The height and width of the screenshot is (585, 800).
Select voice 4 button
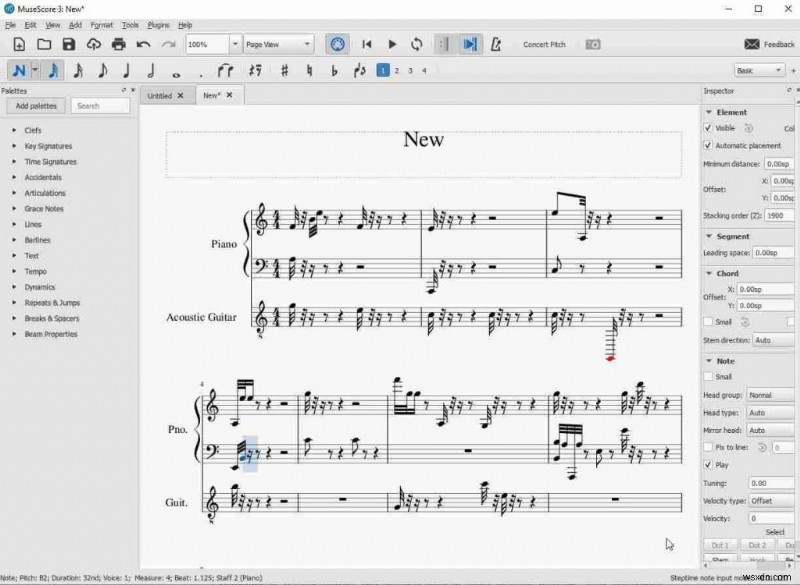(x=424, y=71)
